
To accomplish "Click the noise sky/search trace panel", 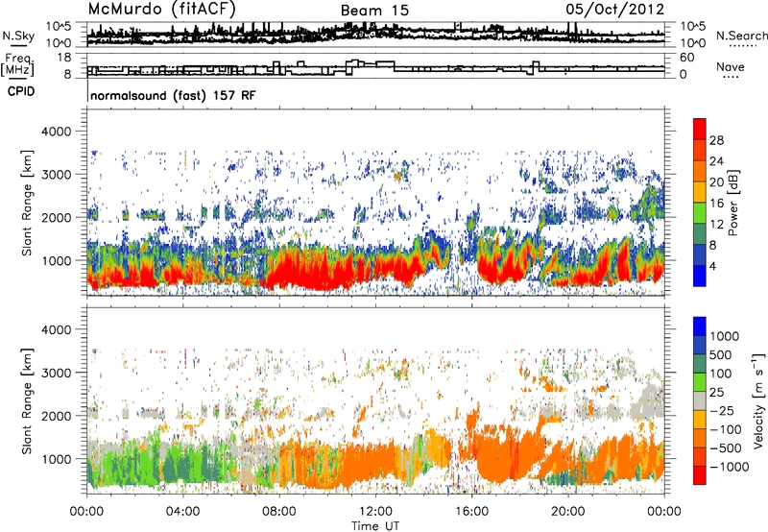I will click(x=375, y=35).
